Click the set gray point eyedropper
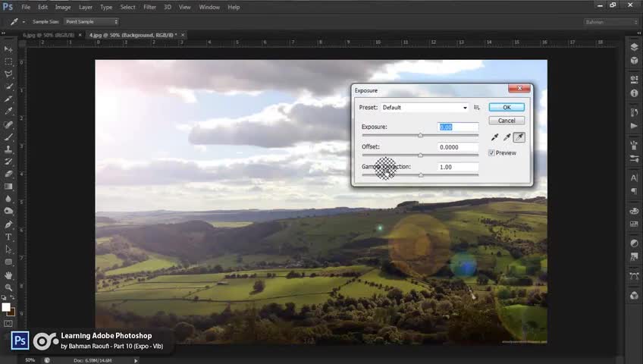Image resolution: width=643 pixels, height=364 pixels. [x=507, y=137]
